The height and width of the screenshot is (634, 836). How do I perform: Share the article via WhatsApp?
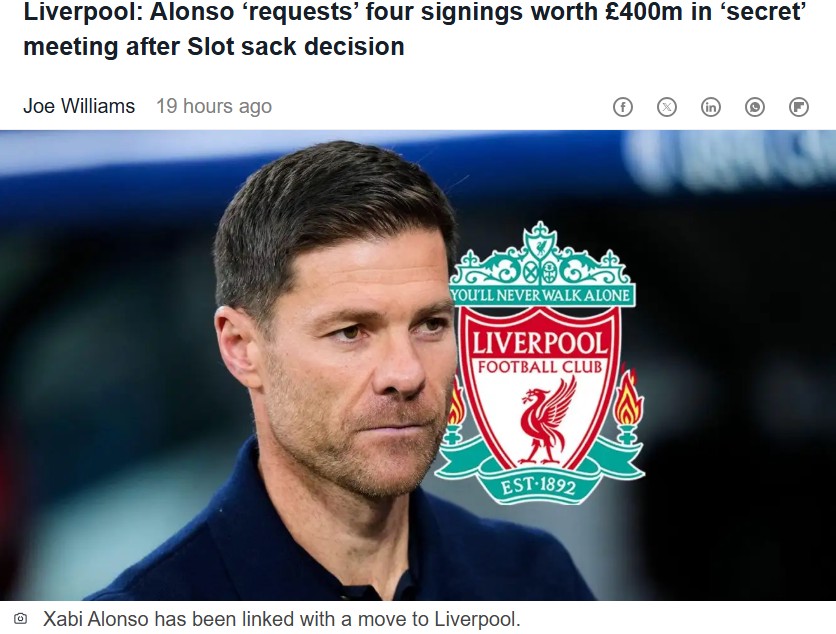tap(755, 107)
